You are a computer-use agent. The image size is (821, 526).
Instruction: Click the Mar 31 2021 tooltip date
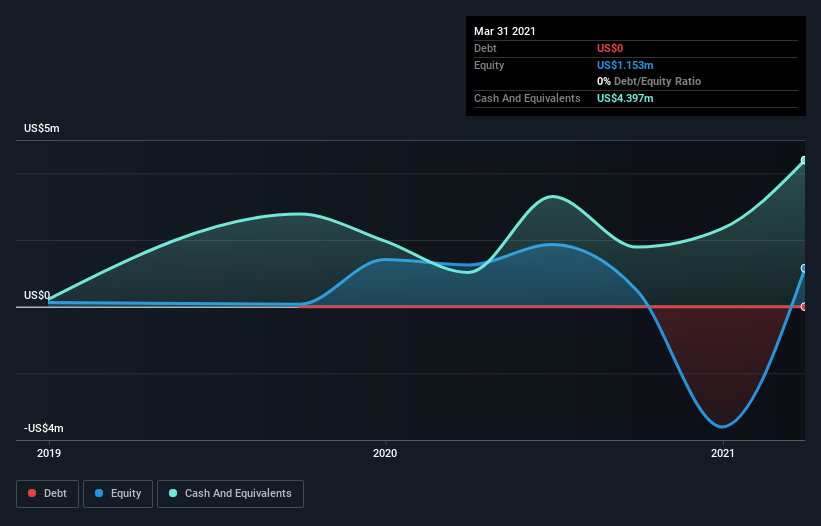click(x=505, y=31)
